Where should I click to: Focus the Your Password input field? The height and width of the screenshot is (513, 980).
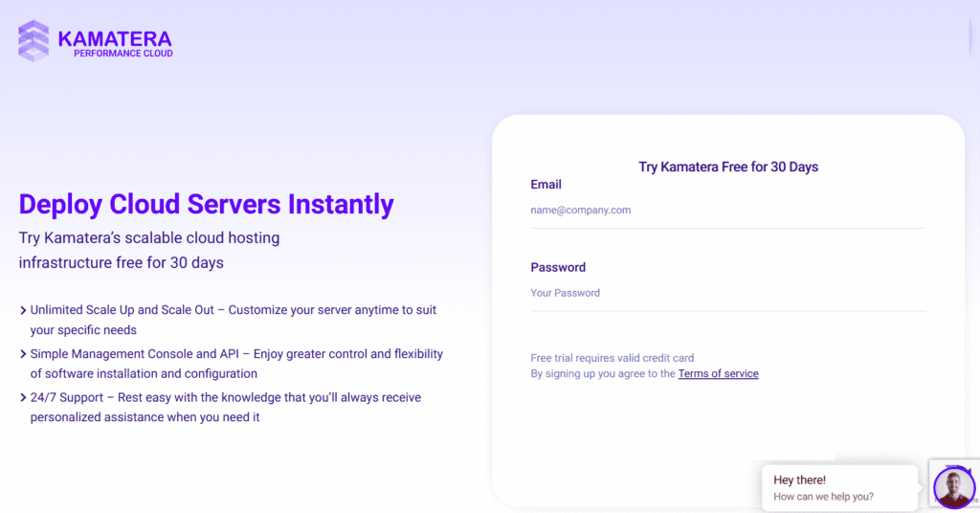[x=727, y=293]
